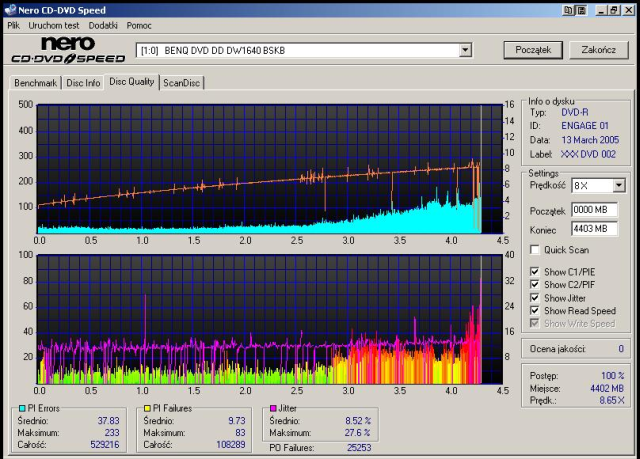Open the Prędkość 8X speed dropdown

coord(619,185)
